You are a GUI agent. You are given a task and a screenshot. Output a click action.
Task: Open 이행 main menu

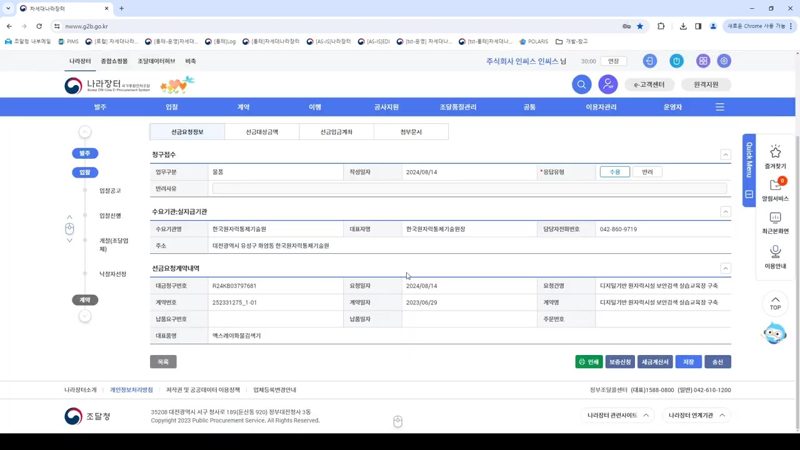click(x=315, y=107)
